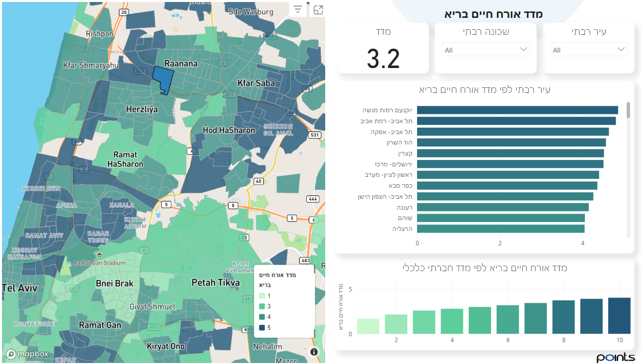Image resolution: width=641 pixels, height=364 pixels.
Task: Click the הרצליה bar in city chart
Action: [x=500, y=229]
